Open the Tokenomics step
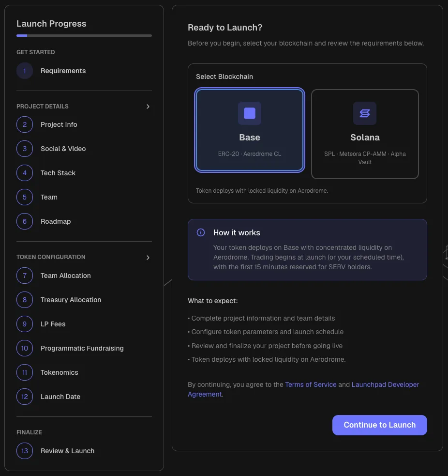448x476 pixels. click(84, 372)
